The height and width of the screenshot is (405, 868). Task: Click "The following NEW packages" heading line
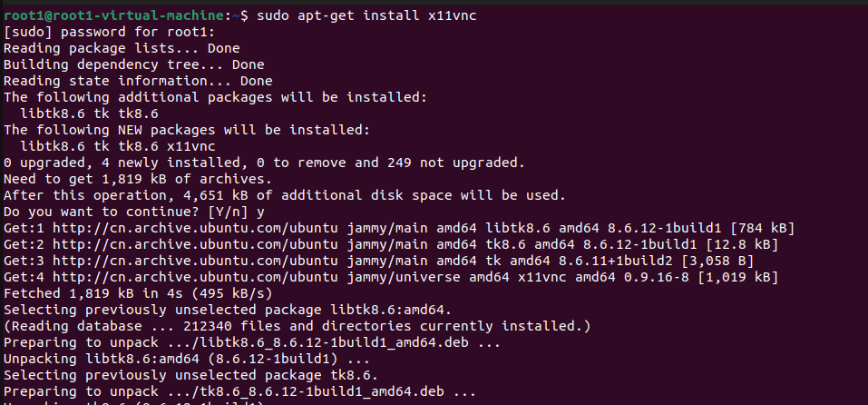click(188, 130)
